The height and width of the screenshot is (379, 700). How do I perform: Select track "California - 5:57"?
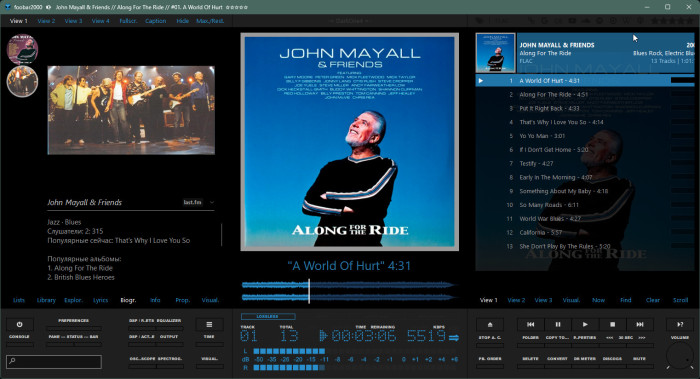click(585, 233)
